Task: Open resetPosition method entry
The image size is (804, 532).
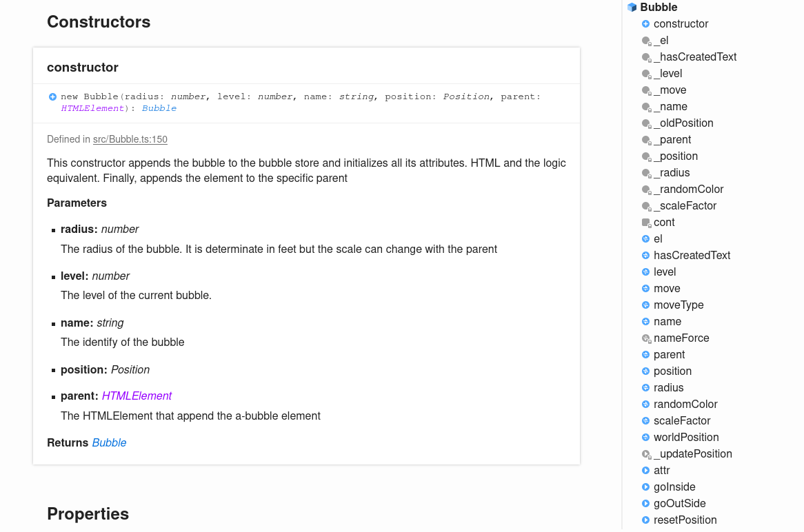Action: point(685,520)
